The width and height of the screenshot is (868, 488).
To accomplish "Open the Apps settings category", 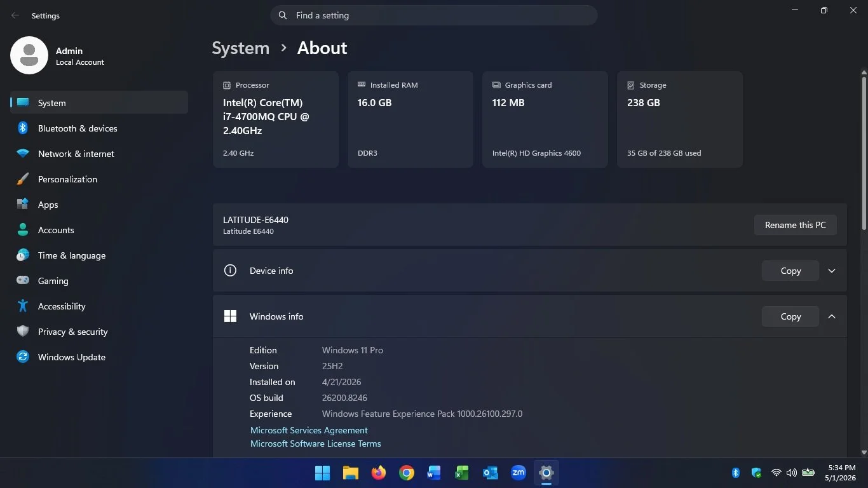I will [99, 204].
